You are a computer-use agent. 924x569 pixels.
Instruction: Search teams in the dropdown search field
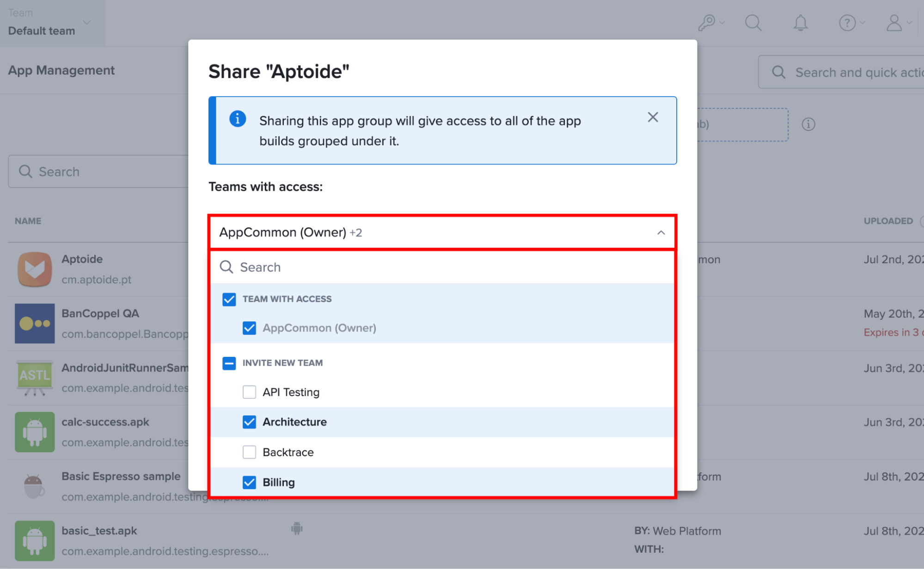[442, 267]
